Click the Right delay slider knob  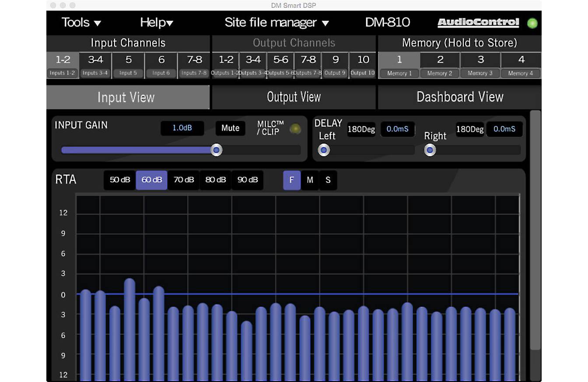pos(430,150)
